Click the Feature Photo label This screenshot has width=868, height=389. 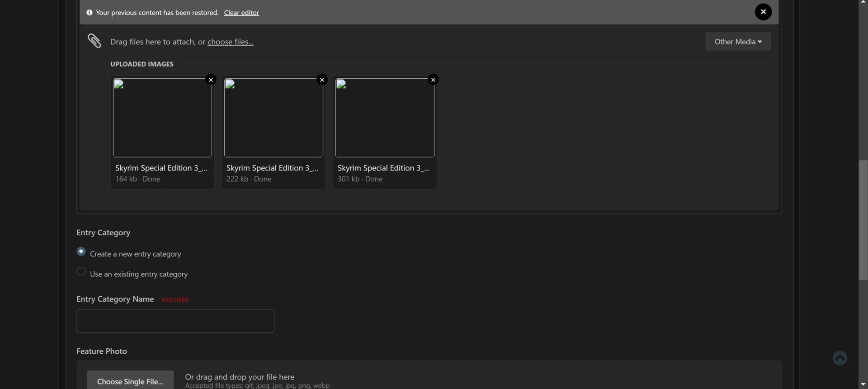[102, 351]
